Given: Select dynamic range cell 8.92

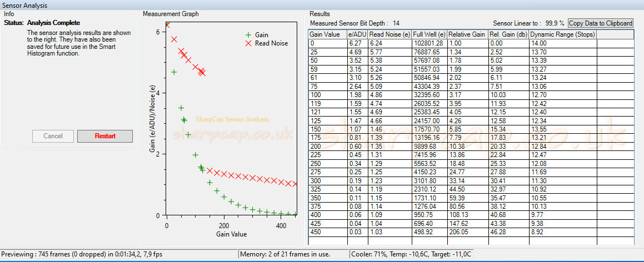Looking at the screenshot, I should tap(563, 233).
